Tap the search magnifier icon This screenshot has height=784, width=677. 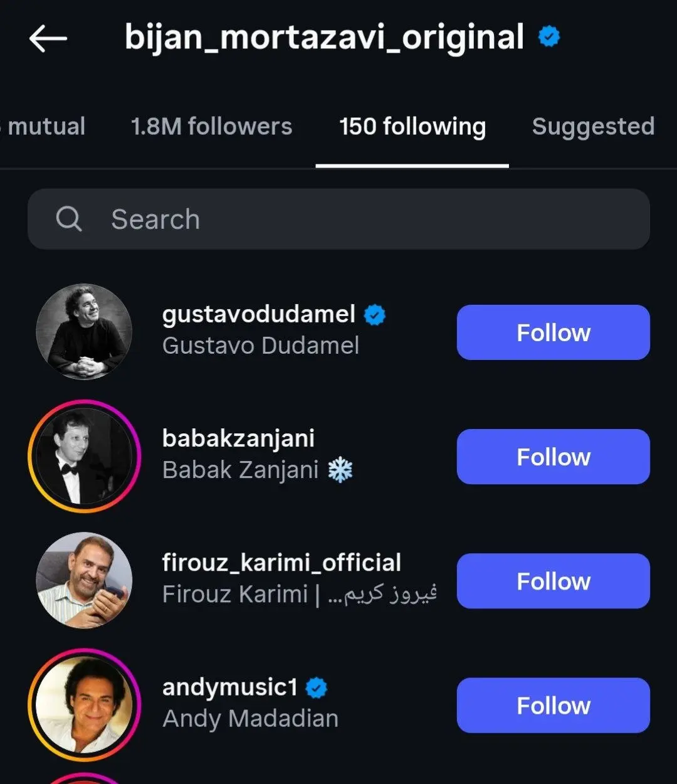click(68, 219)
